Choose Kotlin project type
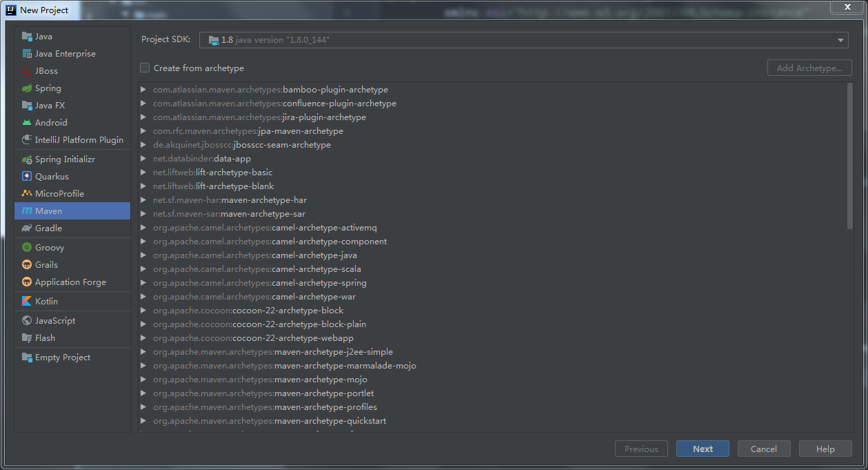Viewport: 868px width, 470px height. coord(72,302)
